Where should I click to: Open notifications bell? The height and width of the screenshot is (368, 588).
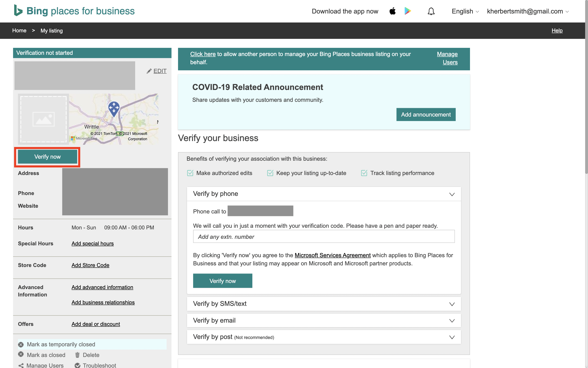431,11
